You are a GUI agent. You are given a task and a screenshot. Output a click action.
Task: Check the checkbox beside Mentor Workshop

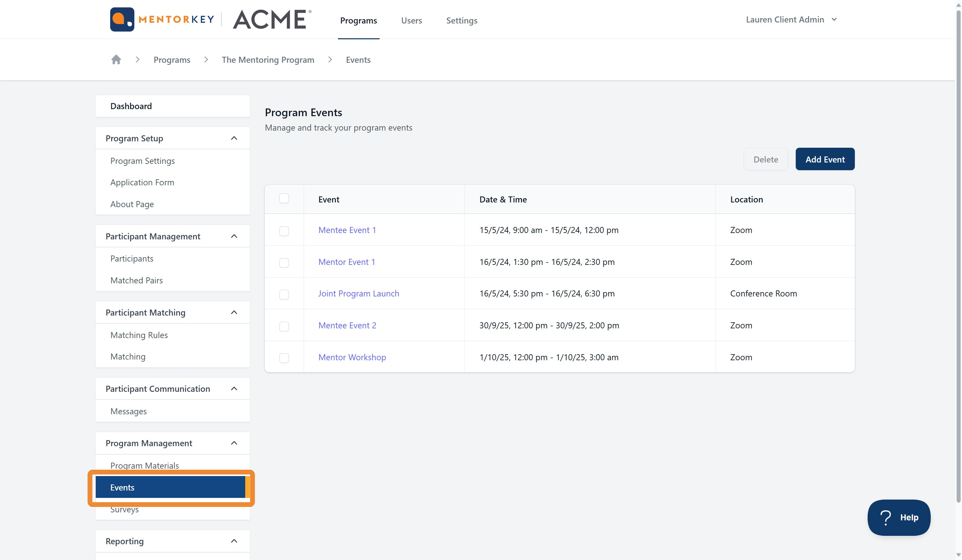click(x=284, y=358)
